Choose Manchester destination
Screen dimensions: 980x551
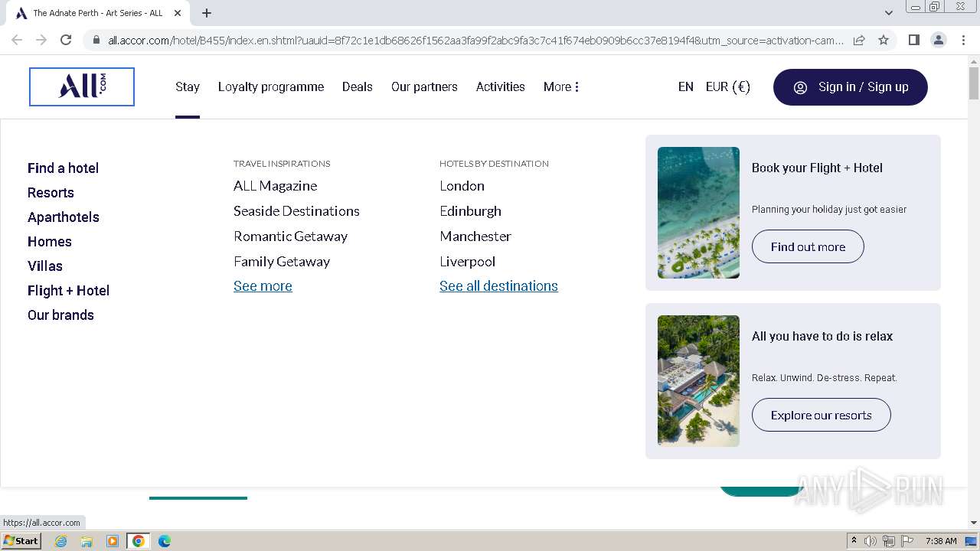coord(475,236)
